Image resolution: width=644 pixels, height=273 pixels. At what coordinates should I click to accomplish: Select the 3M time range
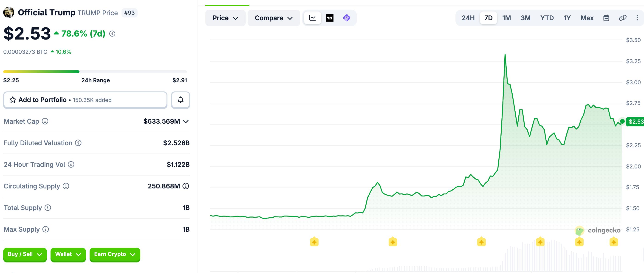[525, 18]
